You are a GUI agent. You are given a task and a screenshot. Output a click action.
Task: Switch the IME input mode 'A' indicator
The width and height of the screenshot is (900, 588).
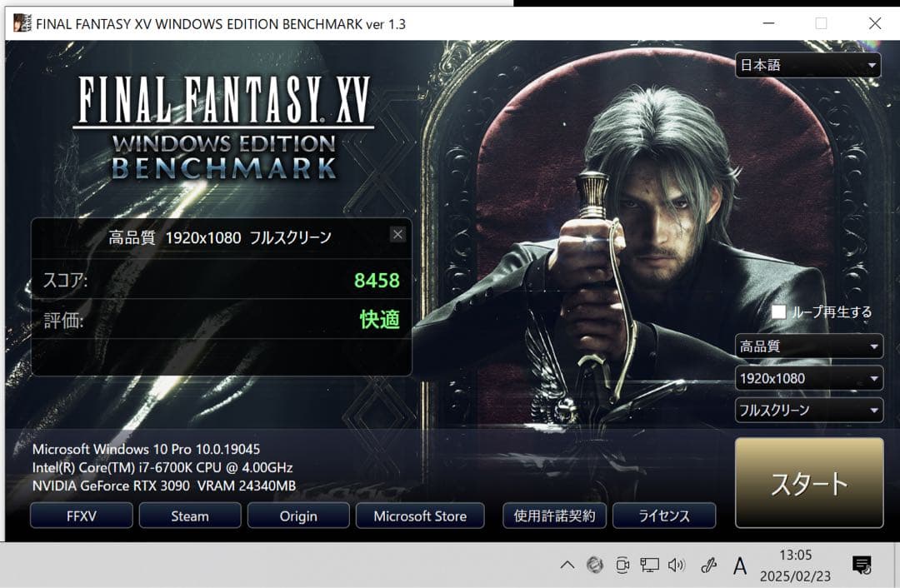[x=739, y=566]
